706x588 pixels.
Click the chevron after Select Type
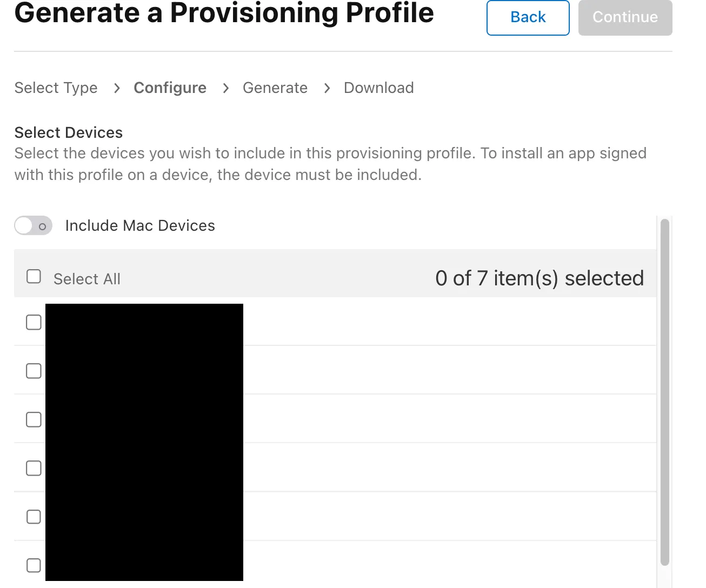[x=117, y=88]
